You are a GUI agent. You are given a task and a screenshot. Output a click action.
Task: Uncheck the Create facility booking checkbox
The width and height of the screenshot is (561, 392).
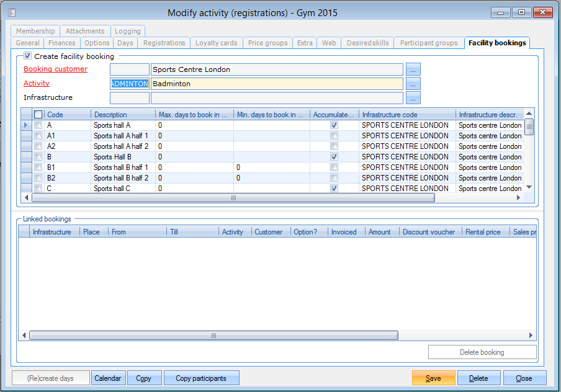[28, 56]
